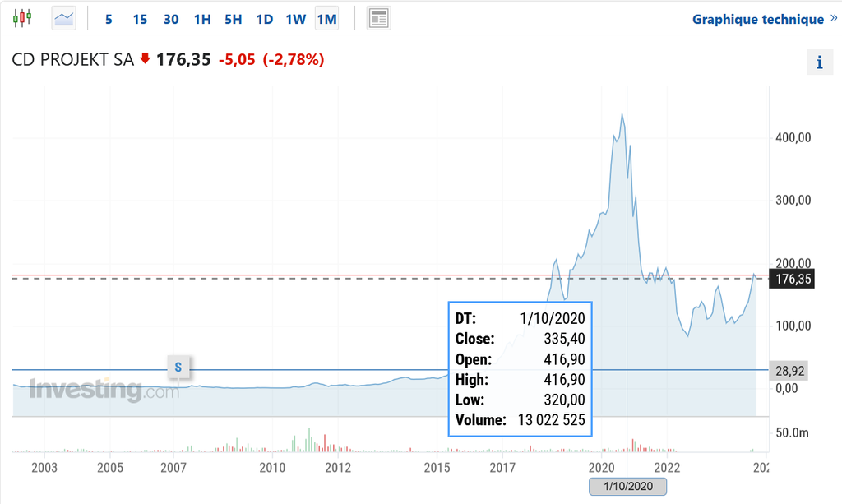The width and height of the screenshot is (842, 504).
Task: Click the S split marker on chart
Action: [x=178, y=366]
